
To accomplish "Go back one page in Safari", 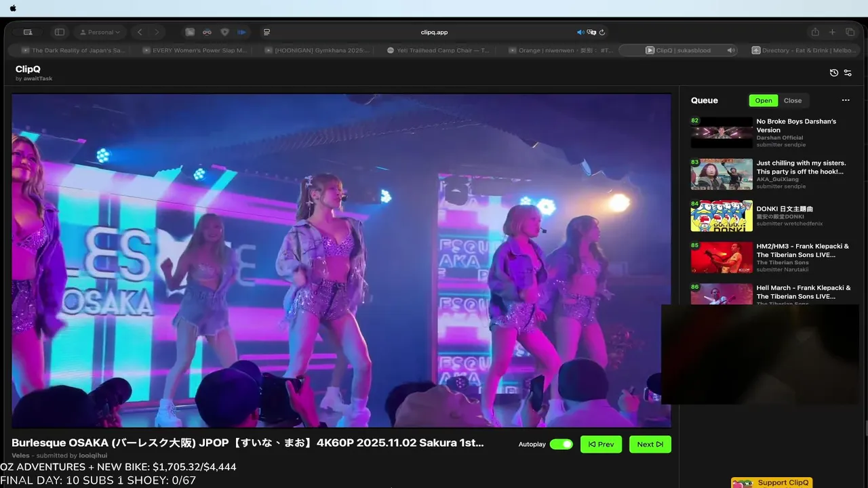I will click(140, 32).
